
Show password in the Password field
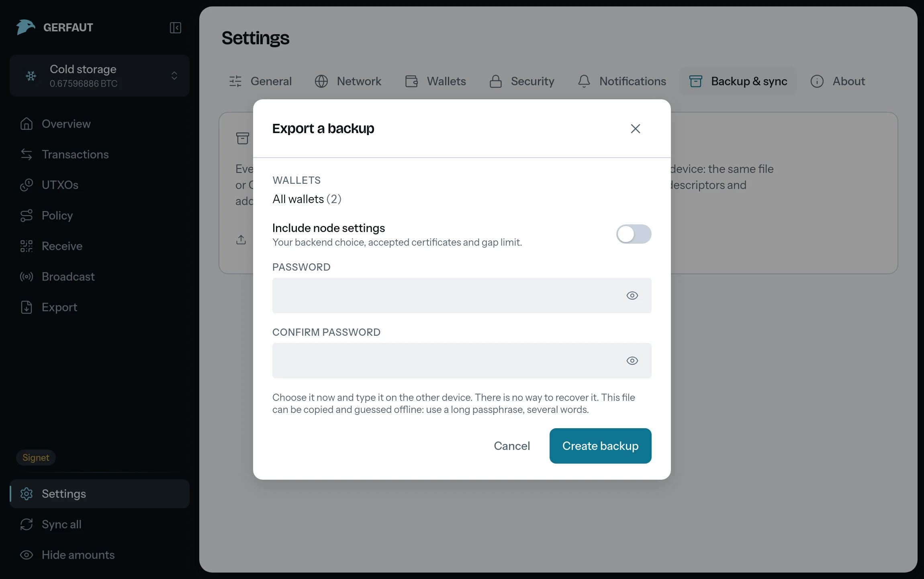(632, 296)
